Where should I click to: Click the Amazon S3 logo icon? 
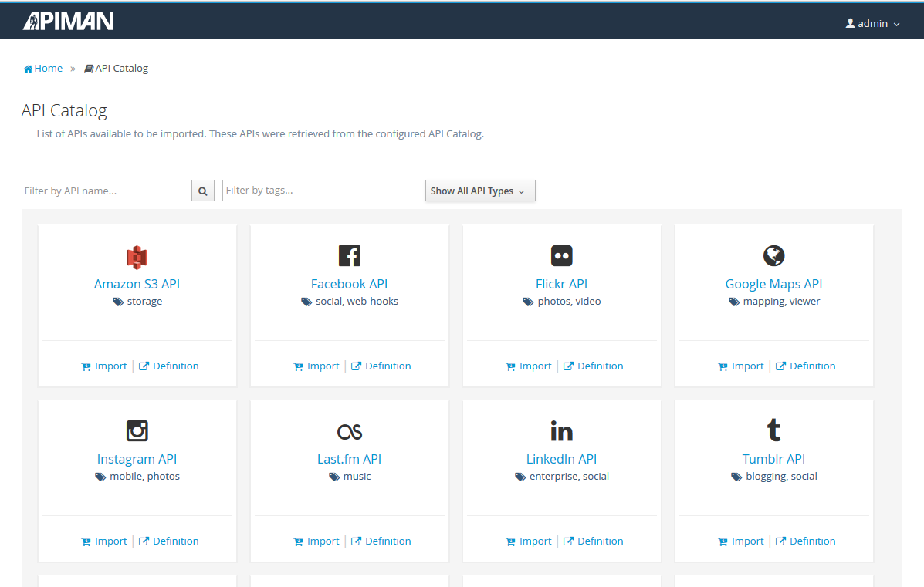137,257
